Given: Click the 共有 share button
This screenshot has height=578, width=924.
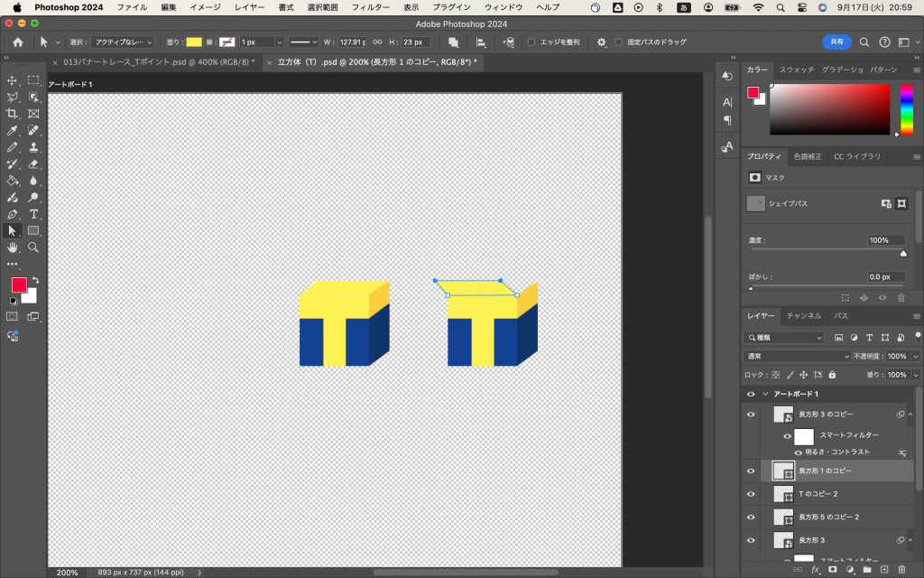Looking at the screenshot, I should point(836,42).
